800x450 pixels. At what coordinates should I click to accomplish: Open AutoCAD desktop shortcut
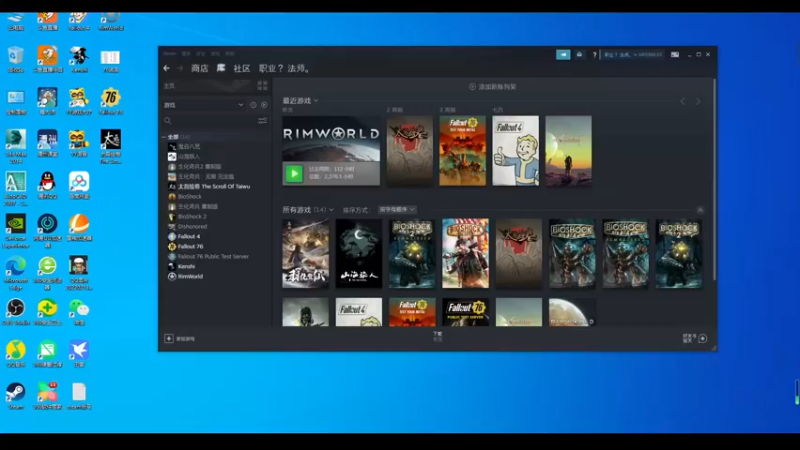coord(16,189)
